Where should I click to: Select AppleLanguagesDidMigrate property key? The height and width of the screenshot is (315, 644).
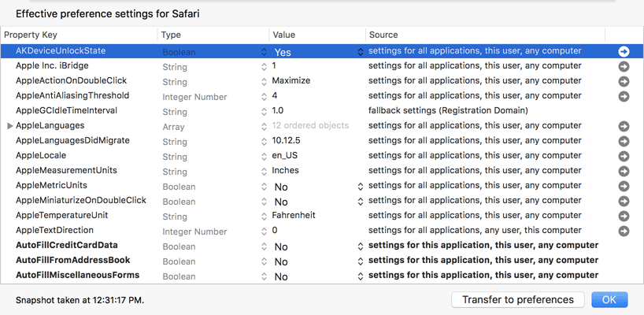pos(72,140)
